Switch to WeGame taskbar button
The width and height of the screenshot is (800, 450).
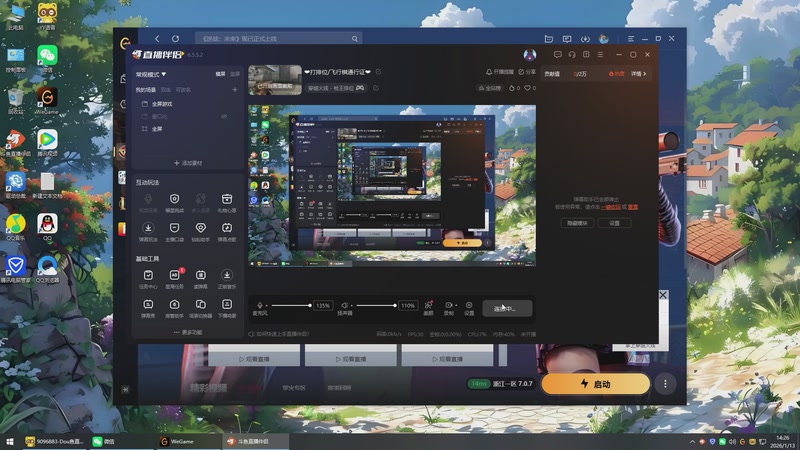pyautogui.click(x=188, y=441)
